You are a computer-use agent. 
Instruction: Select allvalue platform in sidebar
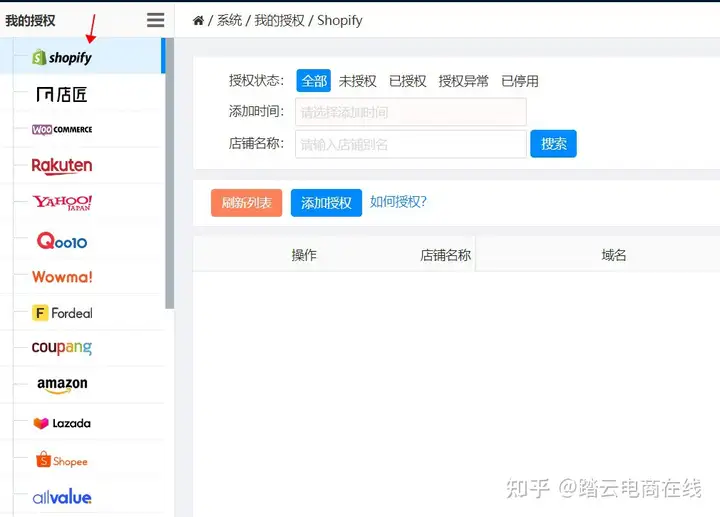point(62,497)
